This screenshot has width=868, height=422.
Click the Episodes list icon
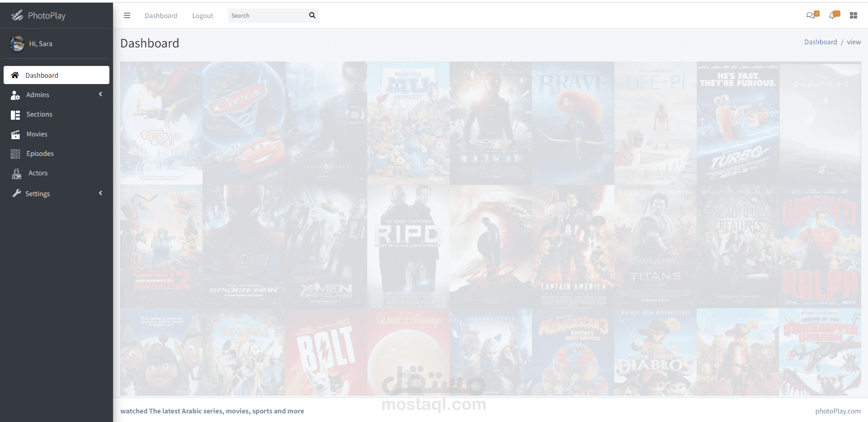[15, 154]
